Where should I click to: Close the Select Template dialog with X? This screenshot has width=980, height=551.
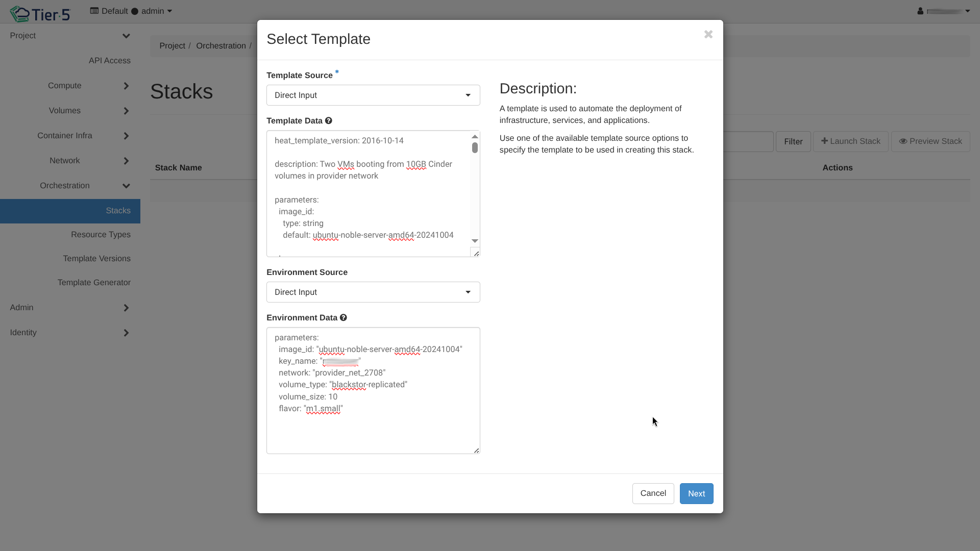pos(708,34)
